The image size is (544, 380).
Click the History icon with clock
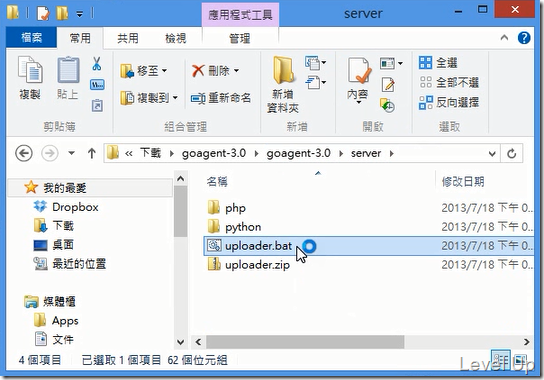[x=387, y=105]
